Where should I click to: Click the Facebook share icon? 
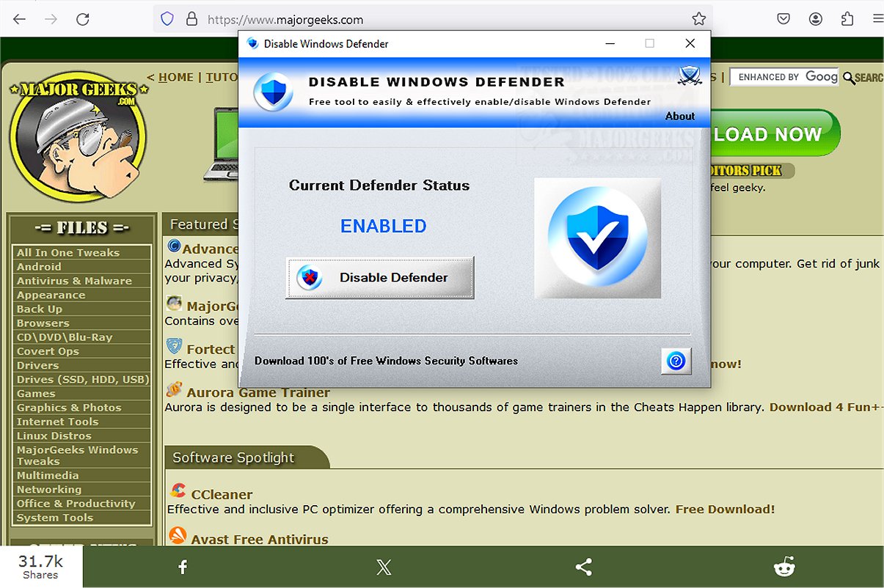click(x=182, y=566)
